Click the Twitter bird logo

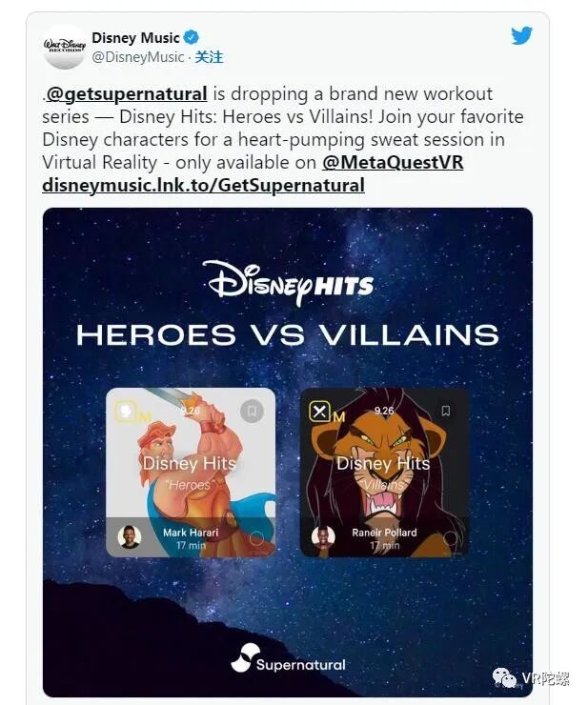(521, 35)
